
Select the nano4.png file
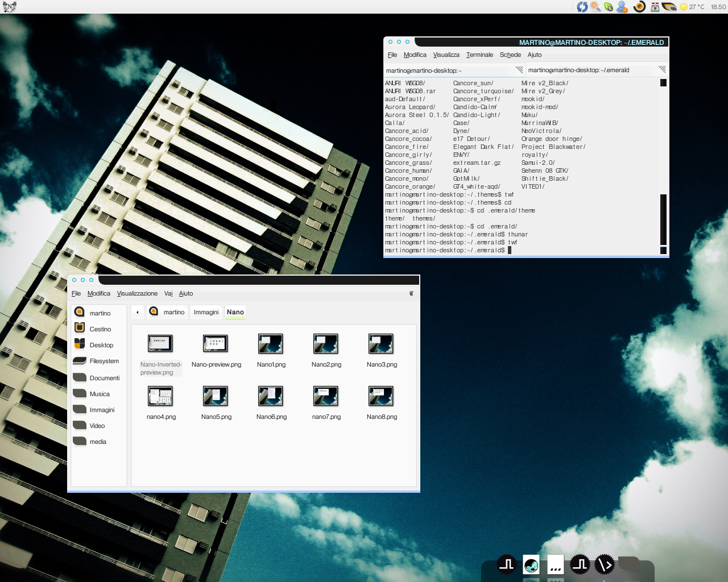(x=160, y=404)
